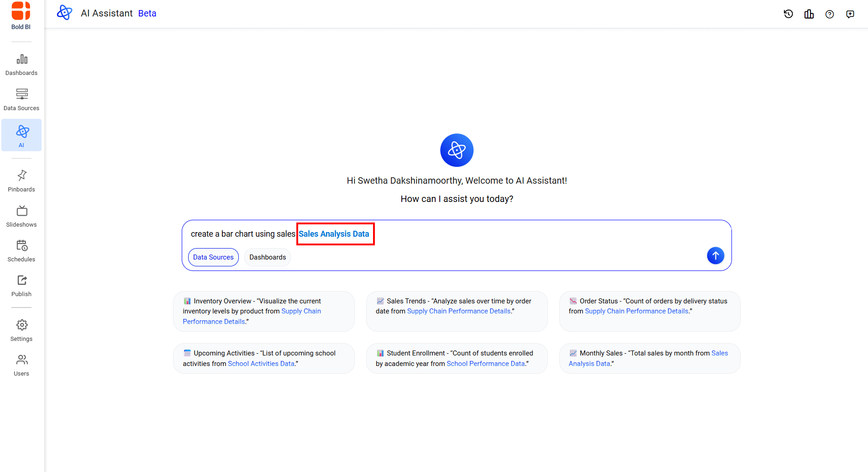
Task: Open Slideshows in the sidebar
Action: (x=21, y=216)
